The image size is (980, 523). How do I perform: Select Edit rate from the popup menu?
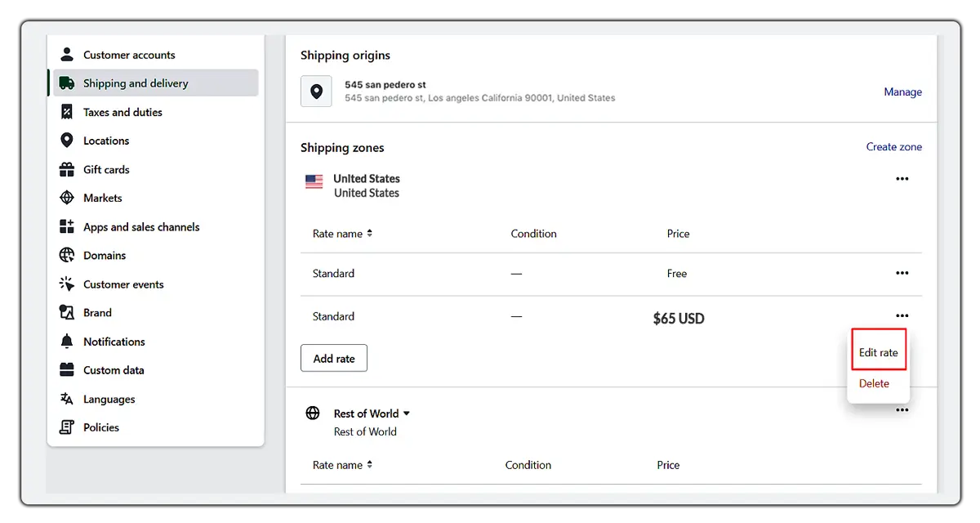879,353
